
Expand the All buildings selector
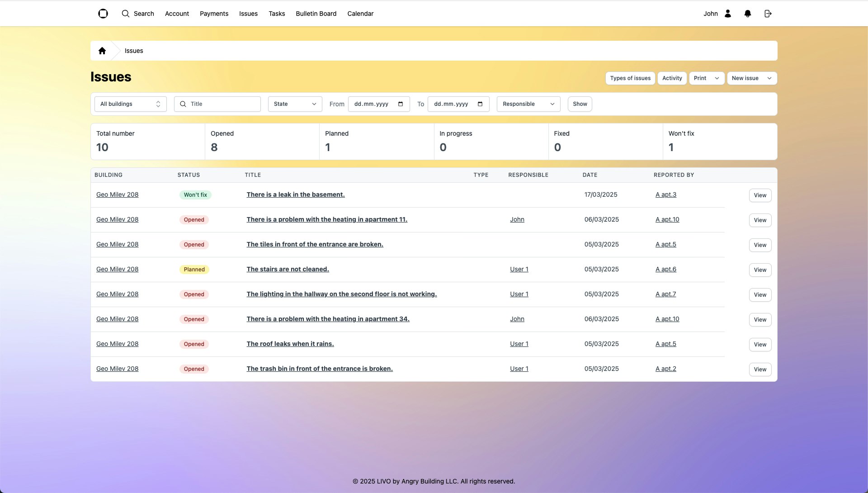click(x=130, y=104)
